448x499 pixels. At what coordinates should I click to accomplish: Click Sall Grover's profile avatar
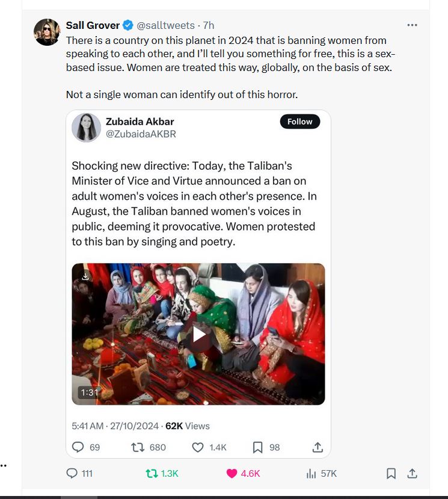tap(46, 32)
